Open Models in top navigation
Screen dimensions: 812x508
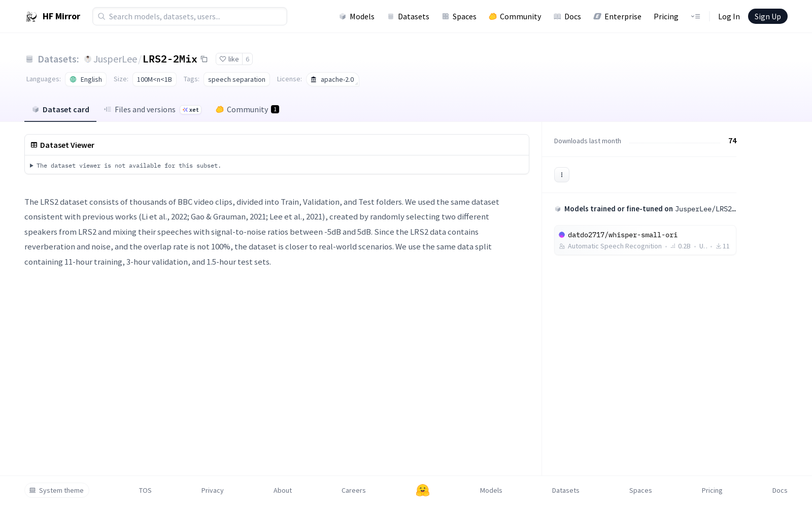357,16
